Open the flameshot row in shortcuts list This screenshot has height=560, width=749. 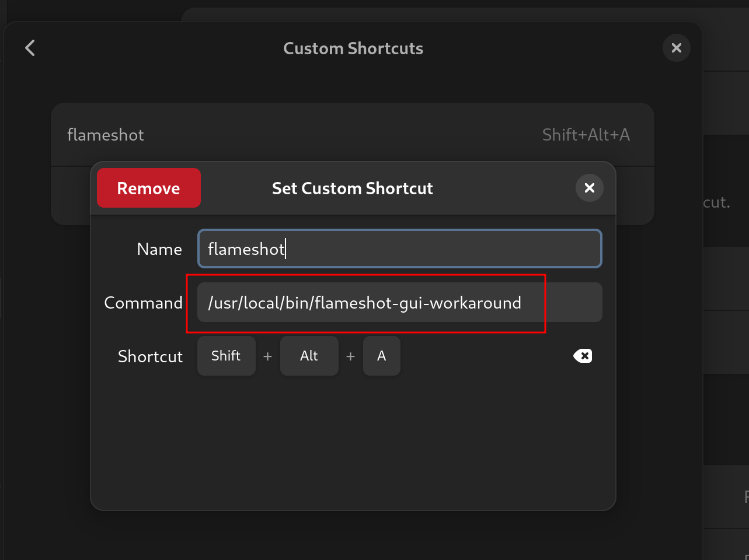(x=353, y=135)
